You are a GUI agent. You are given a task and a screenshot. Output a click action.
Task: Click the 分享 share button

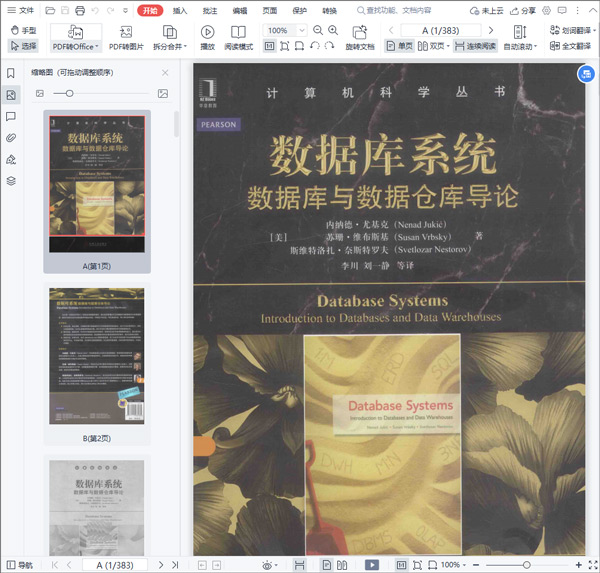coord(522,11)
